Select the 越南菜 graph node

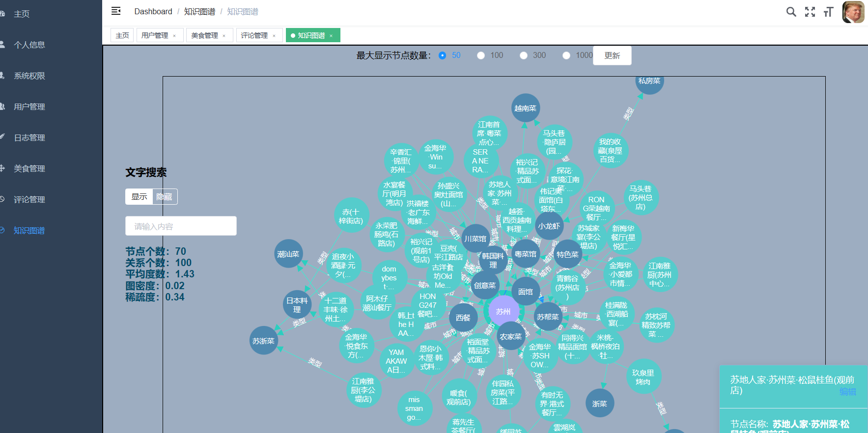[x=526, y=108]
